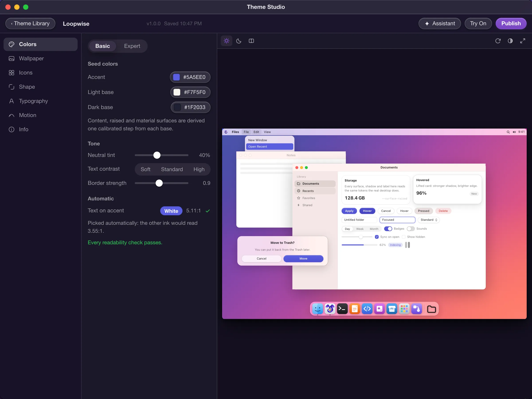Click the folder icon in preview dock
The height and width of the screenshot is (399, 532).
point(431,309)
